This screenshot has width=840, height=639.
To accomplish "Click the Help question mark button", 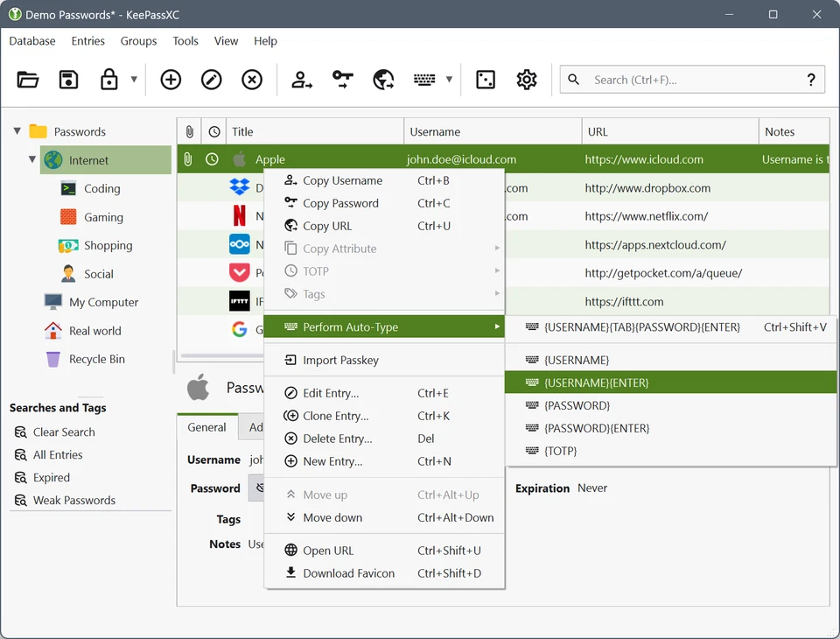I will pos(810,79).
